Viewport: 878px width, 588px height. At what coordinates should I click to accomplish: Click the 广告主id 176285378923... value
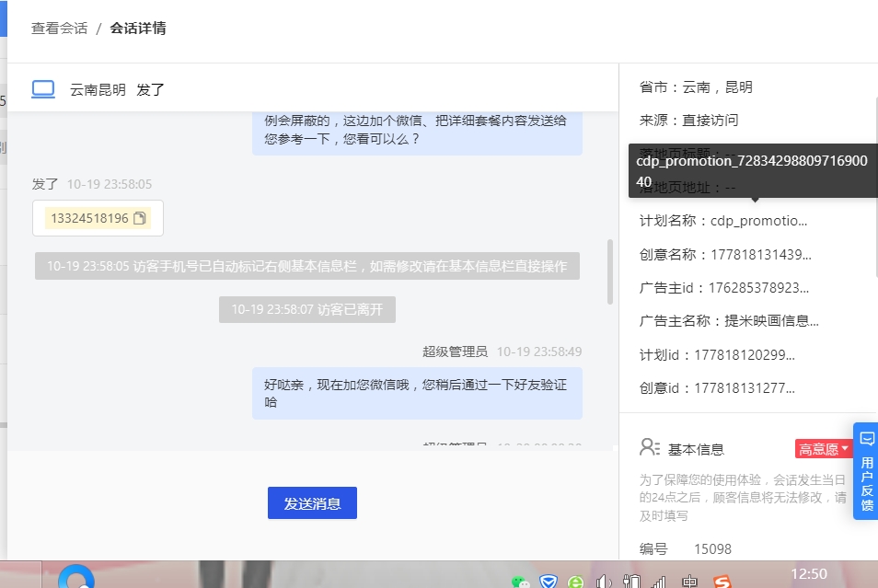coord(758,288)
